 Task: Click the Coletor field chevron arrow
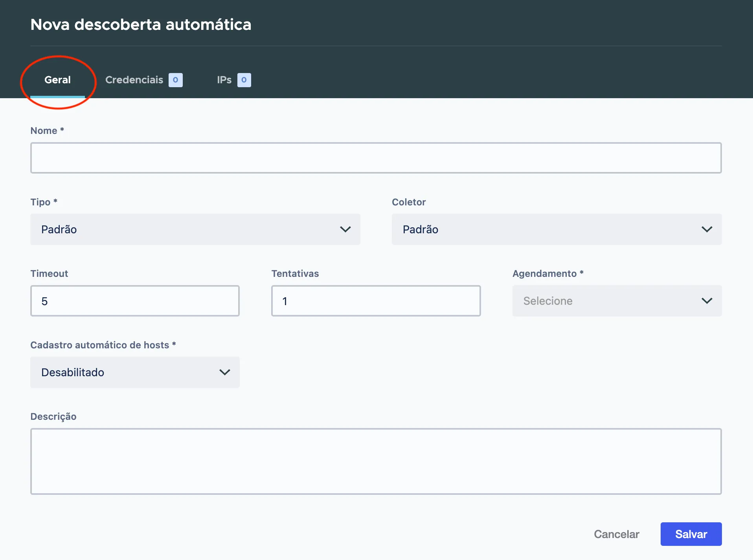coord(707,229)
